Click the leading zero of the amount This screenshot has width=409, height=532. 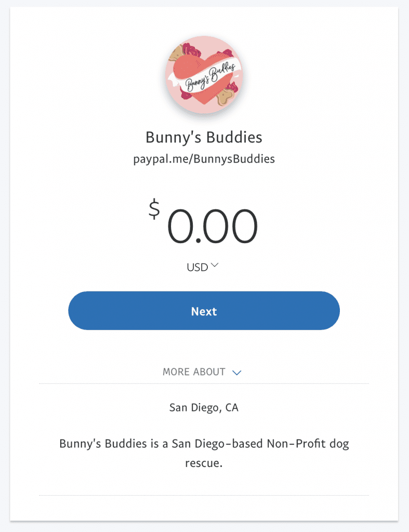pyautogui.click(x=180, y=227)
